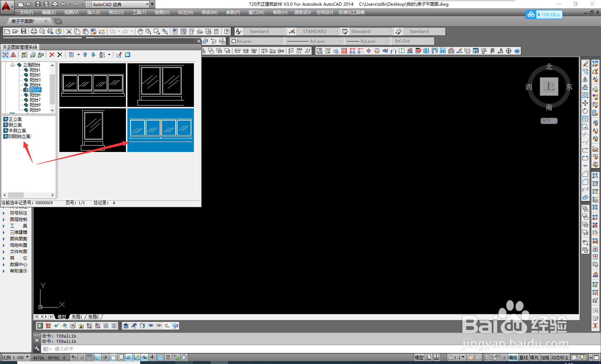Screen dimensions: 601x364
Task: Click the blue OK icon in library toolbar
Action: [127, 55]
